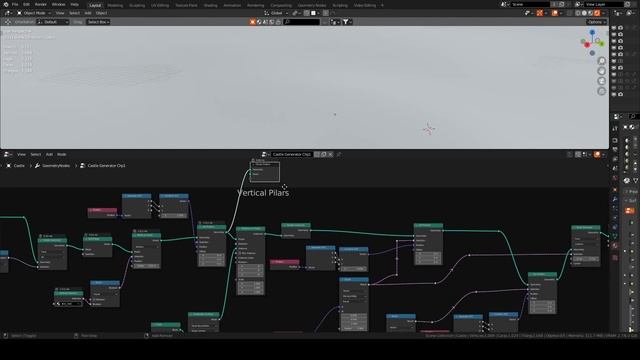Screen dimensions: 640x360
Task: Switch to the Sculpting workspace tab
Action: point(137,6)
